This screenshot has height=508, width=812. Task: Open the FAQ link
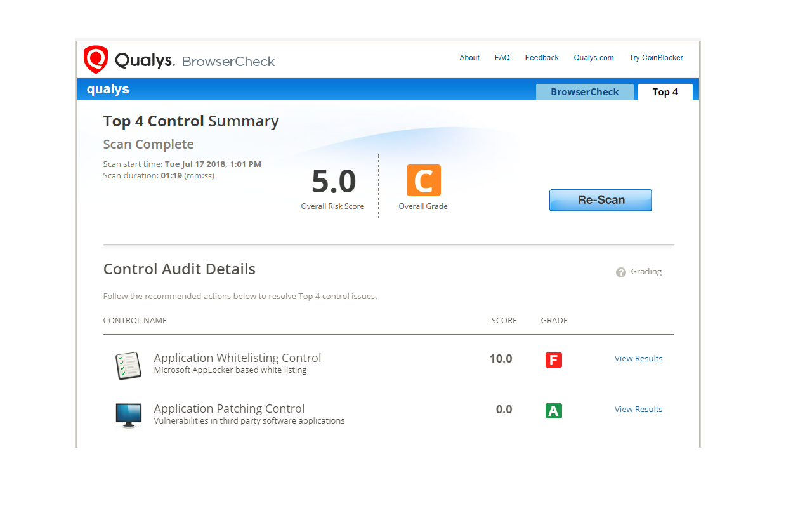[502, 58]
